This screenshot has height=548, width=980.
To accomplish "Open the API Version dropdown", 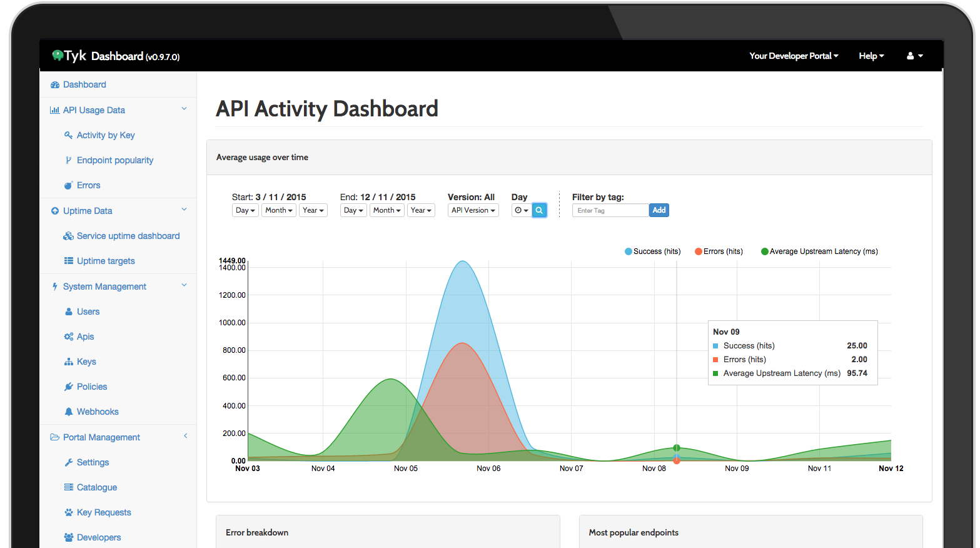I will pos(473,210).
